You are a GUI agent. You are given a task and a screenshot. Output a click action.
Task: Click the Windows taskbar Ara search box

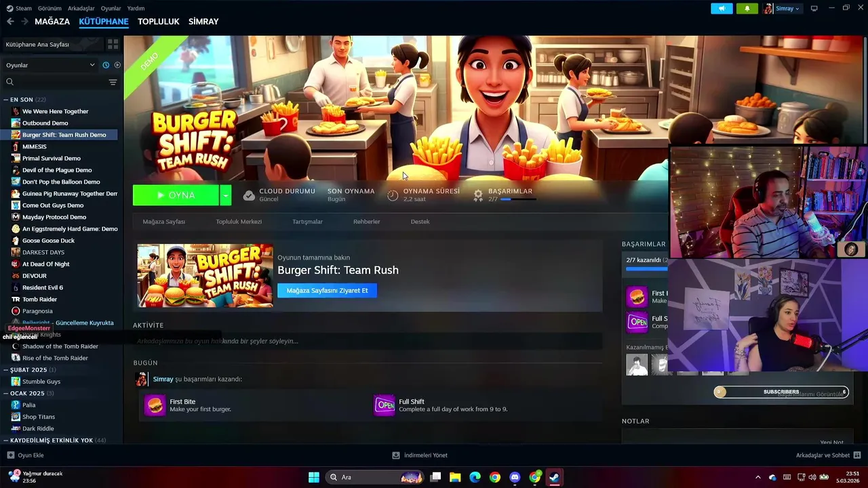coord(375,477)
